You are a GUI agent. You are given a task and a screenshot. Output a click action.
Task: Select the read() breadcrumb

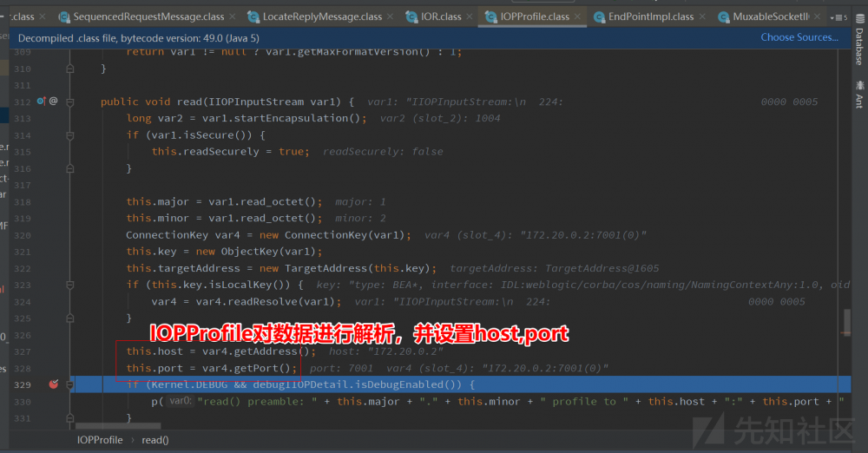155,440
